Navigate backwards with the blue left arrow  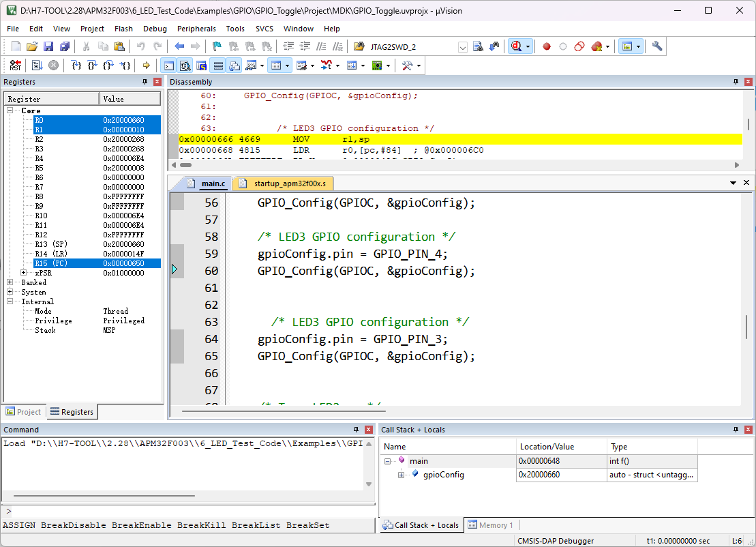pos(179,47)
